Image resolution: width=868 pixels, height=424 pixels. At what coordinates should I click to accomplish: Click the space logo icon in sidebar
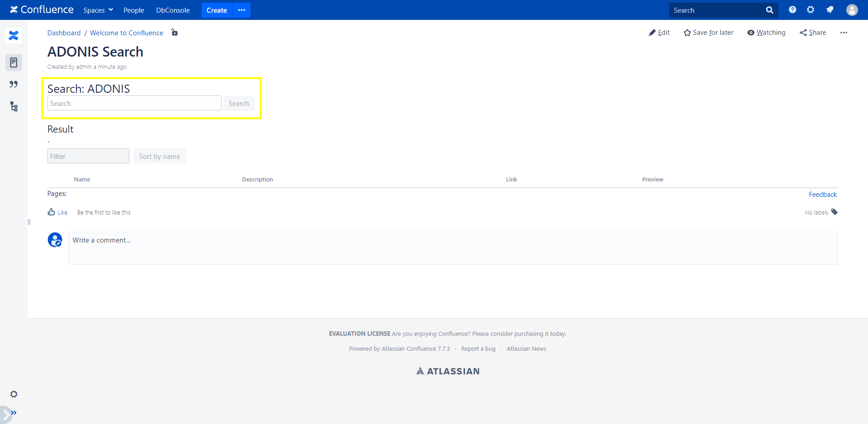pyautogui.click(x=14, y=35)
